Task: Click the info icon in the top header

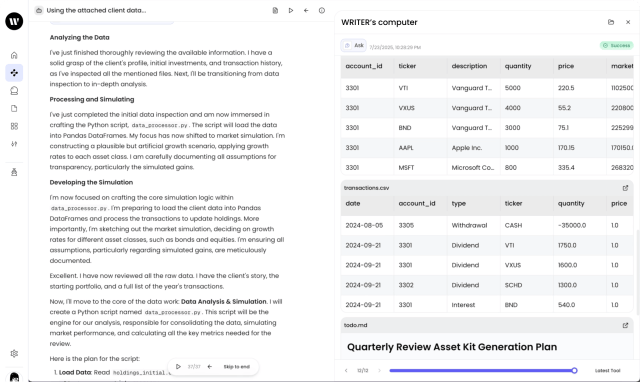Action: click(322, 11)
